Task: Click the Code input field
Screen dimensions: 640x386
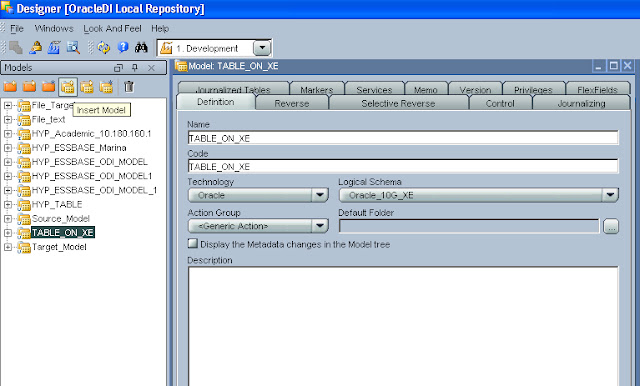Action: pyautogui.click(x=403, y=166)
